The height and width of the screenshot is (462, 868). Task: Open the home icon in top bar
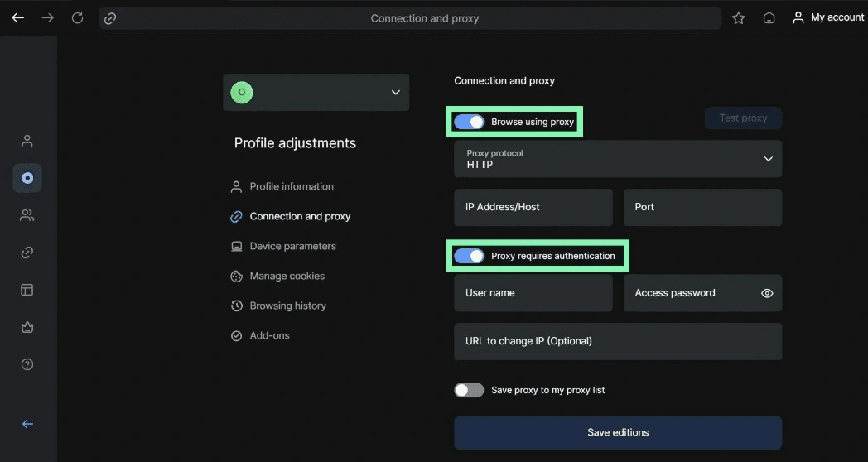click(x=769, y=18)
